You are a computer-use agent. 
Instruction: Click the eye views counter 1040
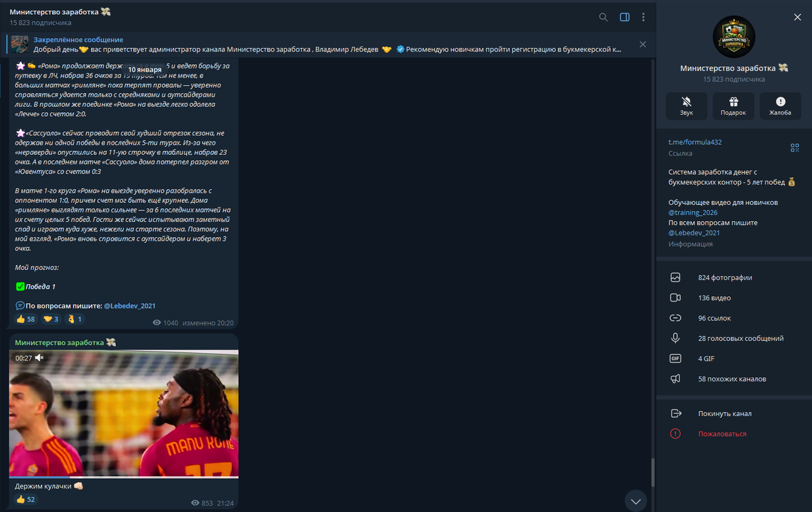pos(165,323)
